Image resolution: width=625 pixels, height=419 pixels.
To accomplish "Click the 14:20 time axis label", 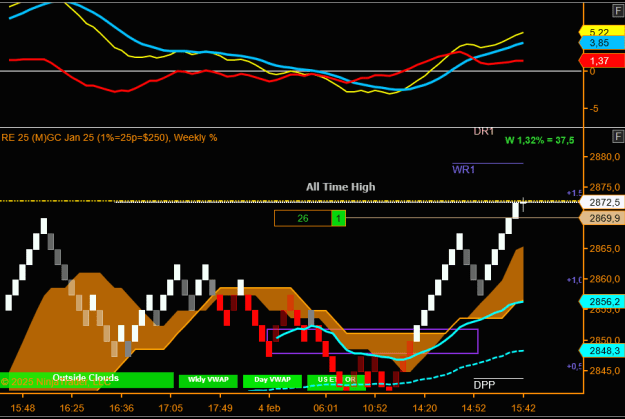I will (425, 408).
